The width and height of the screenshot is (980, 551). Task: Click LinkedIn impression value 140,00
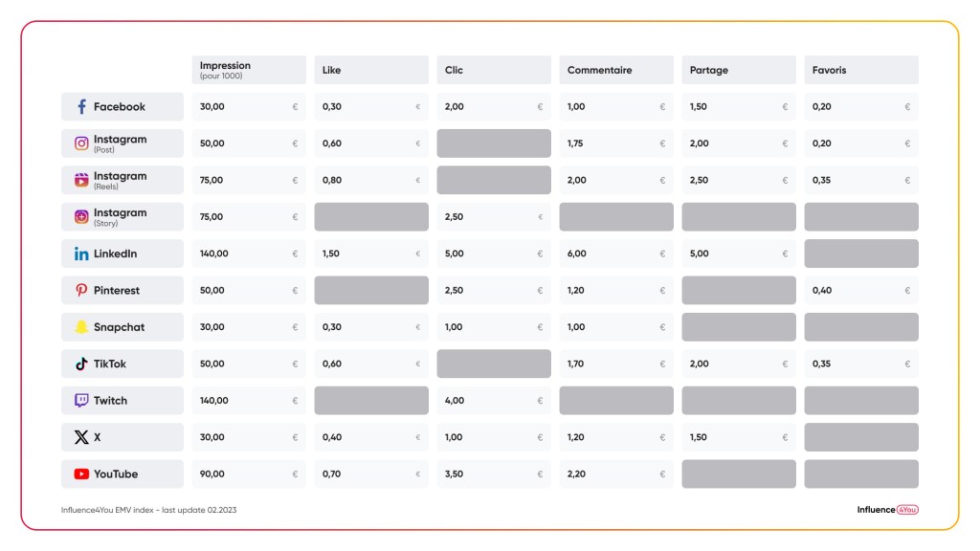pos(212,253)
